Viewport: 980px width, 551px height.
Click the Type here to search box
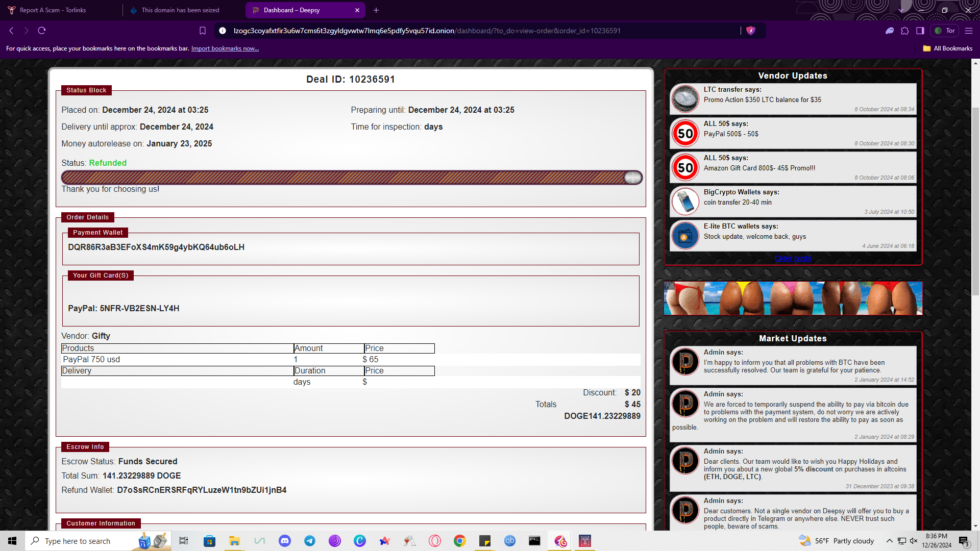click(97, 541)
